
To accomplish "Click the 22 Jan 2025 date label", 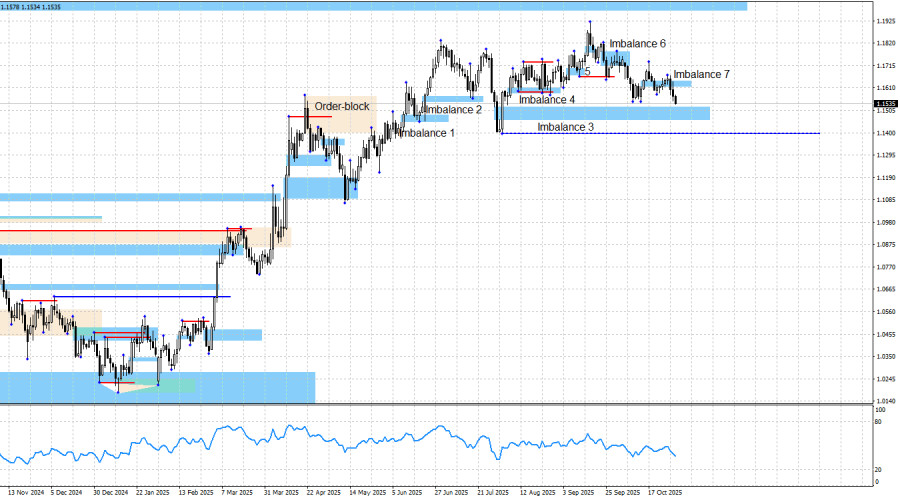I will tap(153, 493).
